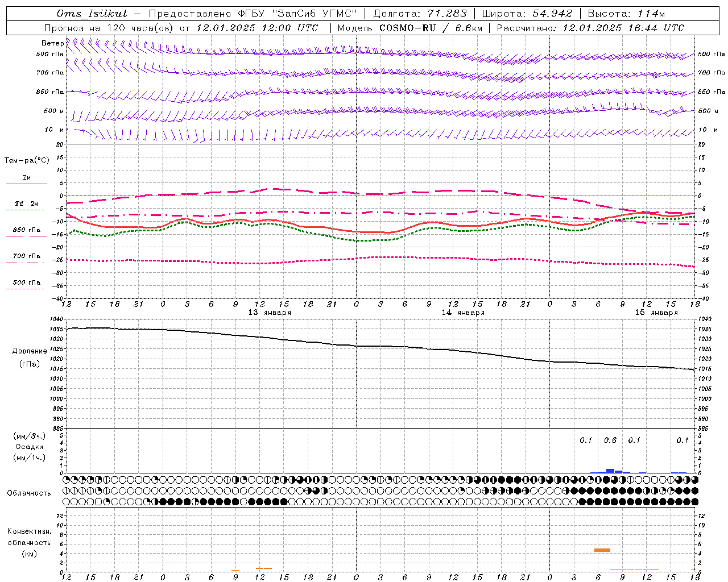Click the "13 января" date label
728x582 pixels.
[270, 313]
